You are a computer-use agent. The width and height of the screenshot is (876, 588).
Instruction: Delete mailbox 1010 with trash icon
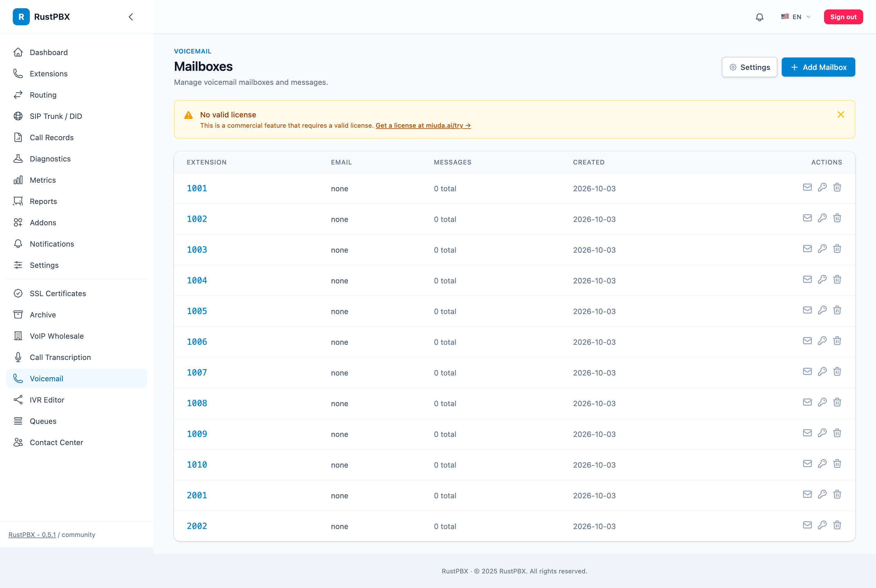pyautogui.click(x=837, y=464)
